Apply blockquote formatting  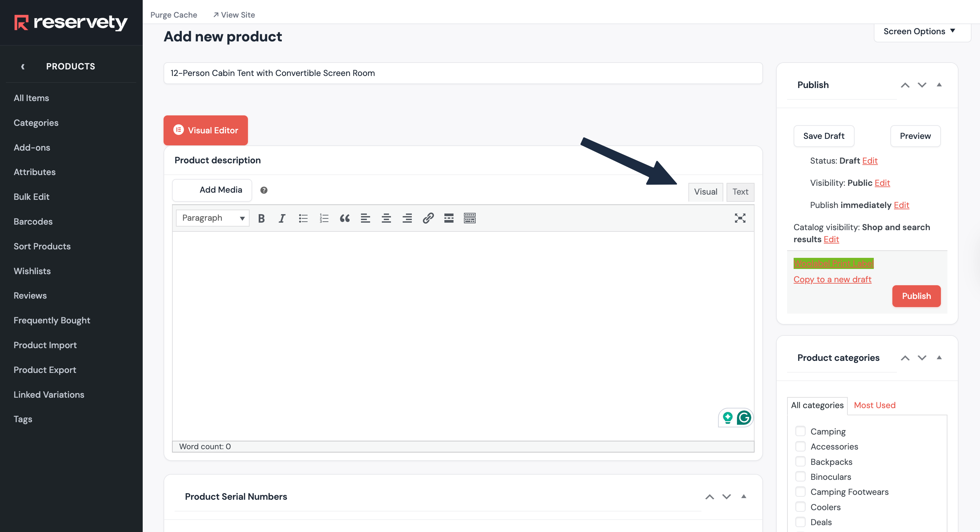tap(345, 218)
